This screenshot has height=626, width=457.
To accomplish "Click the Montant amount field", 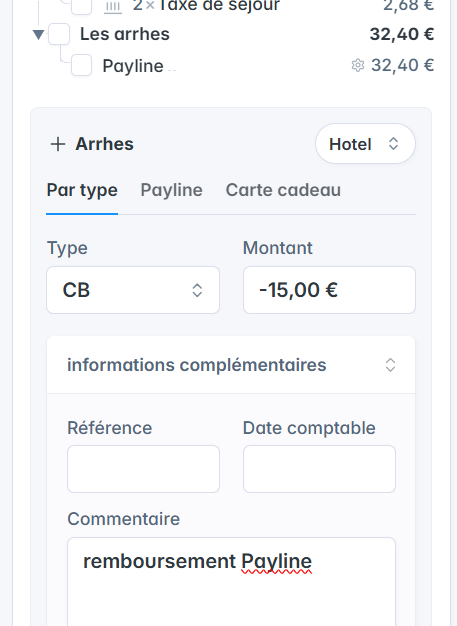I will [329, 290].
